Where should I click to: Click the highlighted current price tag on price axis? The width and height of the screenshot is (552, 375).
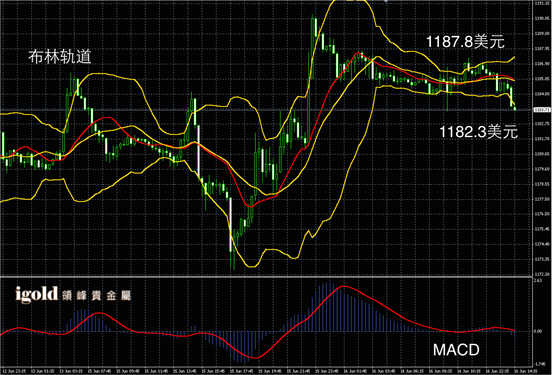coord(542,110)
